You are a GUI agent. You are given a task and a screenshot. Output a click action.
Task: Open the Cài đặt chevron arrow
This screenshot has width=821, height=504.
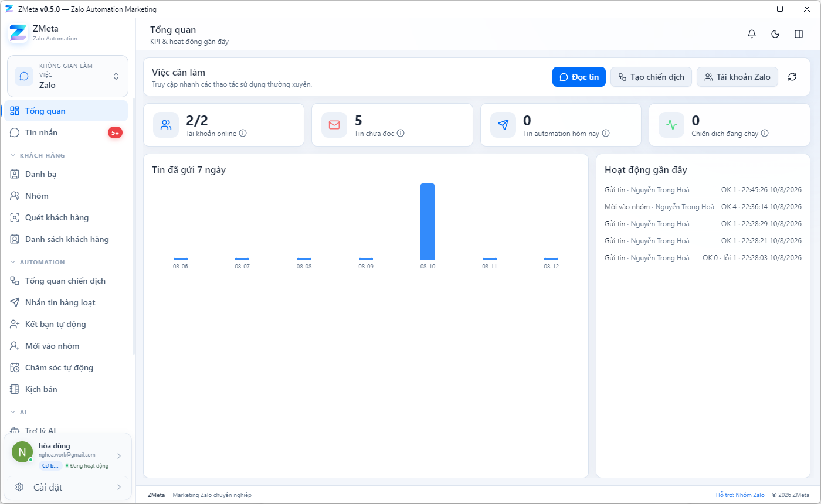119,487
